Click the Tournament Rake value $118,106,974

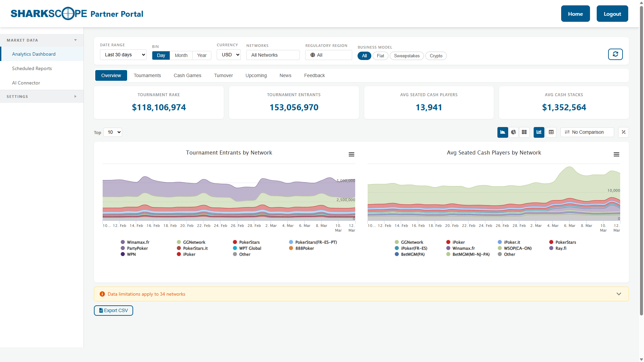point(159,107)
